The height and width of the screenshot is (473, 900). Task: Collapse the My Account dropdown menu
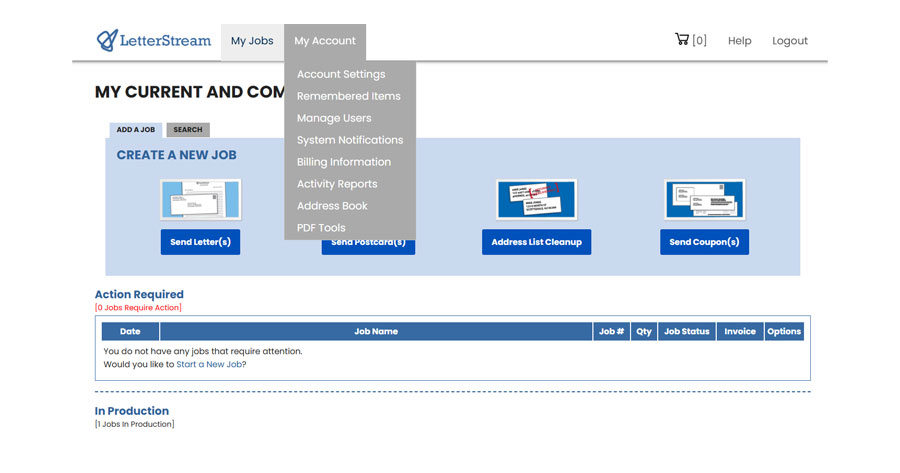tap(325, 41)
